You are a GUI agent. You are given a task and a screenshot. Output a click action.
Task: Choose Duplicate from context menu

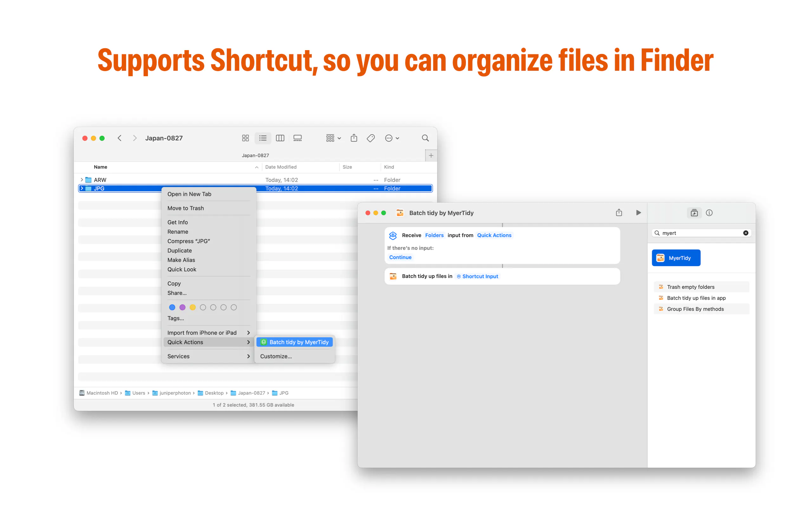coord(180,250)
